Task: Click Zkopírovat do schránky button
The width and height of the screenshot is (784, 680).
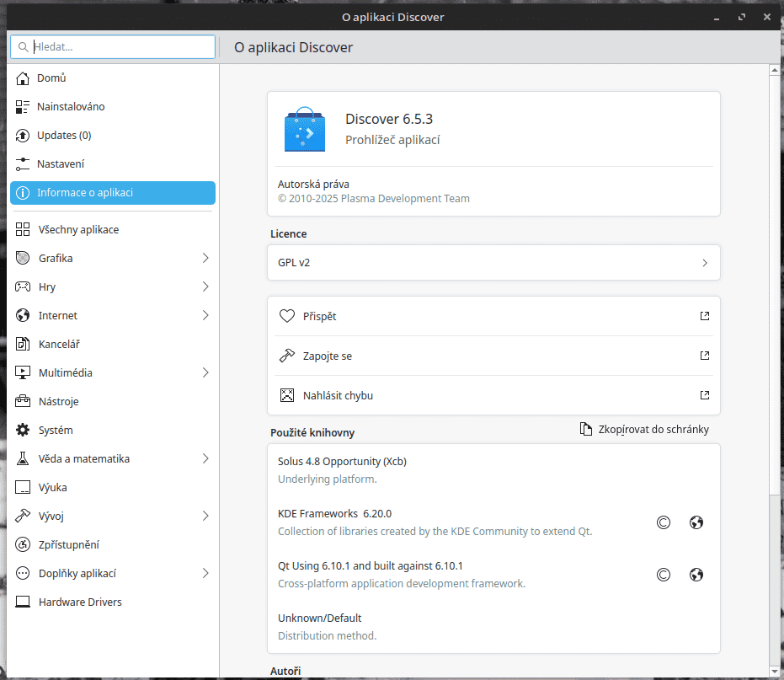Action: 644,429
